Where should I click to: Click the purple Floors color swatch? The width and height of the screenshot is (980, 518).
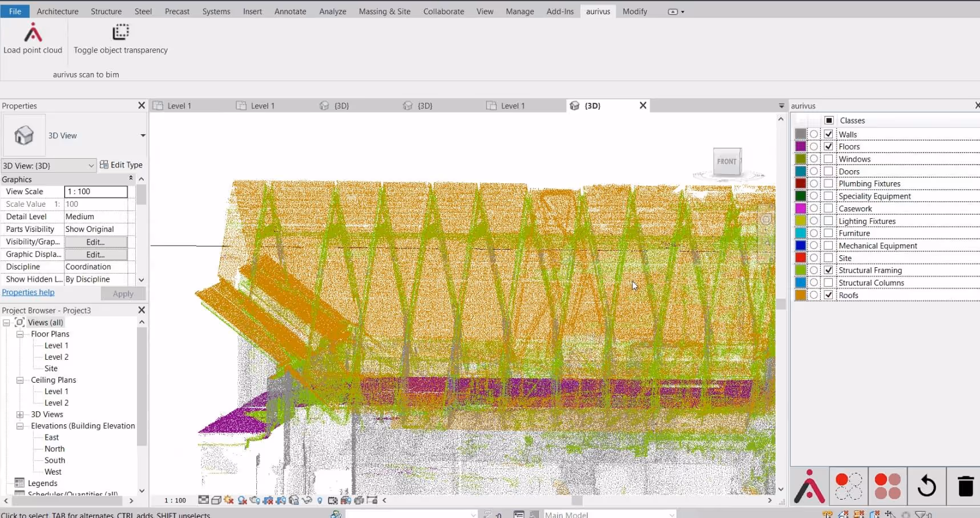(801, 146)
